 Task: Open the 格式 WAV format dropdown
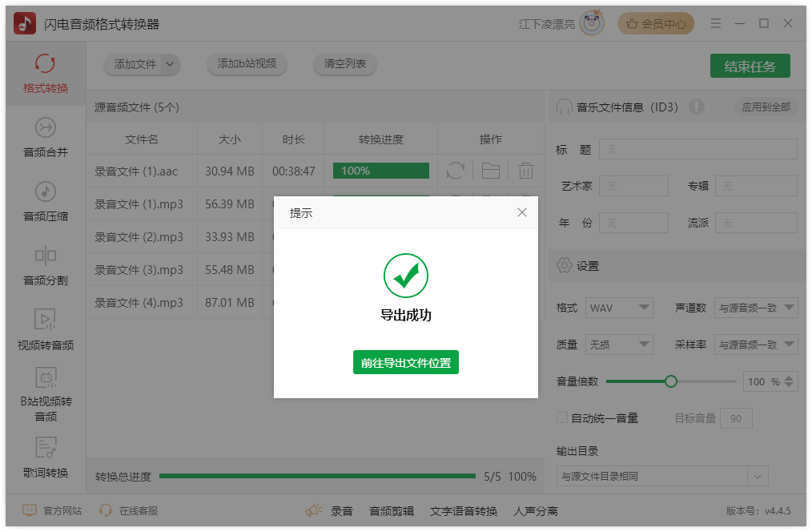click(x=619, y=307)
